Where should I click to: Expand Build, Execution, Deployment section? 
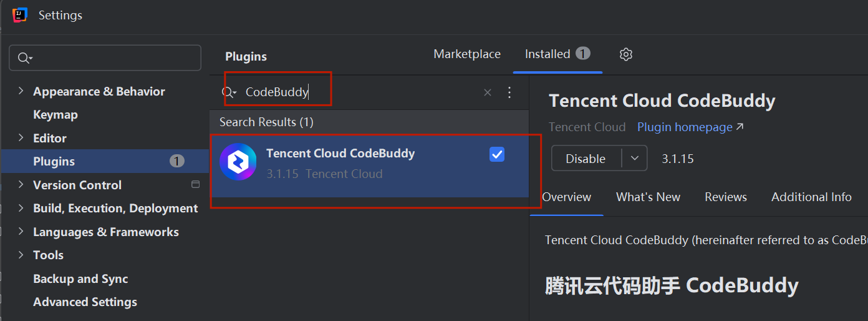coord(21,208)
